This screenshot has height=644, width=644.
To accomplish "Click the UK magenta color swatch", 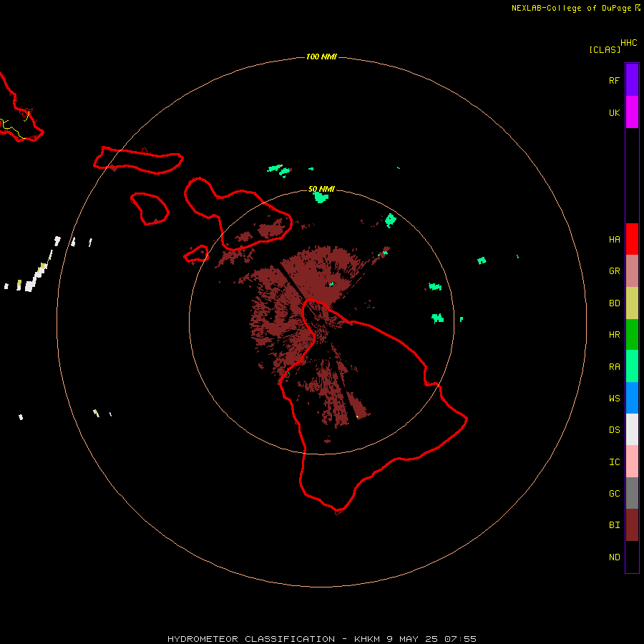I will click(632, 112).
